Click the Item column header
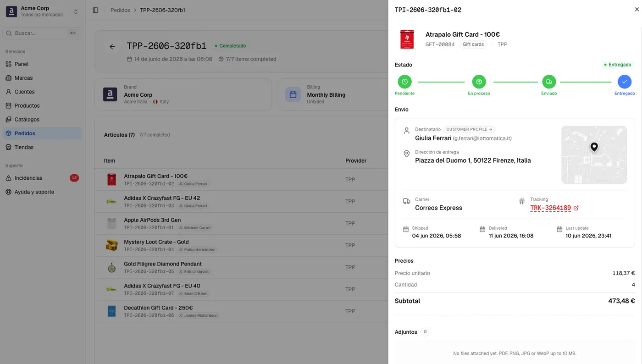Image resolution: width=642 pixels, height=364 pixels. coord(110,161)
